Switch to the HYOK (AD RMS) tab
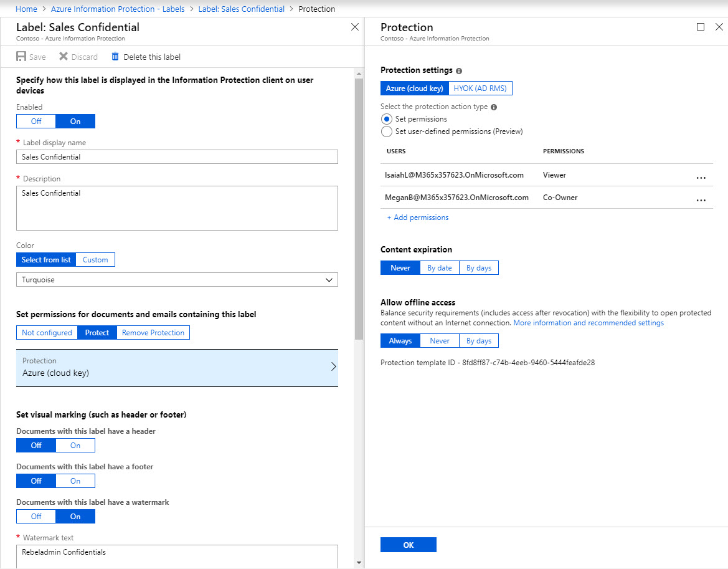 [480, 88]
